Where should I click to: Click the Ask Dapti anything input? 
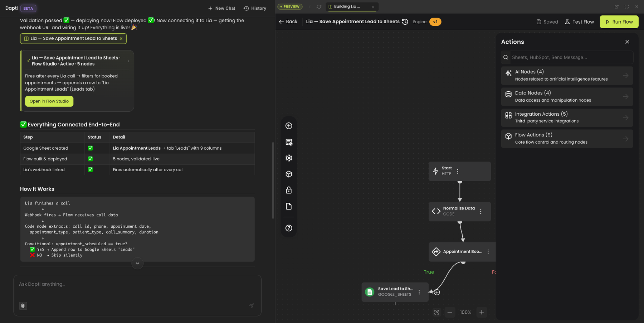pos(137,284)
